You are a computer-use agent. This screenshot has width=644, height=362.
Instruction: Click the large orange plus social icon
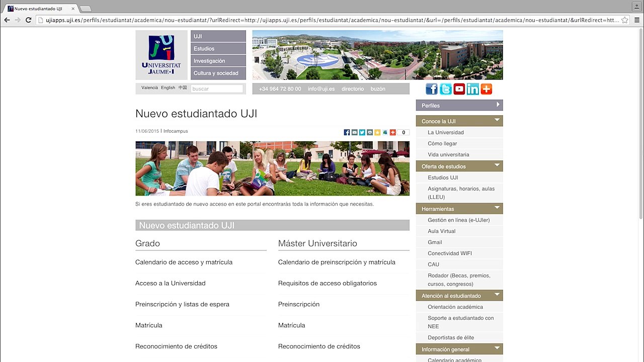click(x=486, y=89)
